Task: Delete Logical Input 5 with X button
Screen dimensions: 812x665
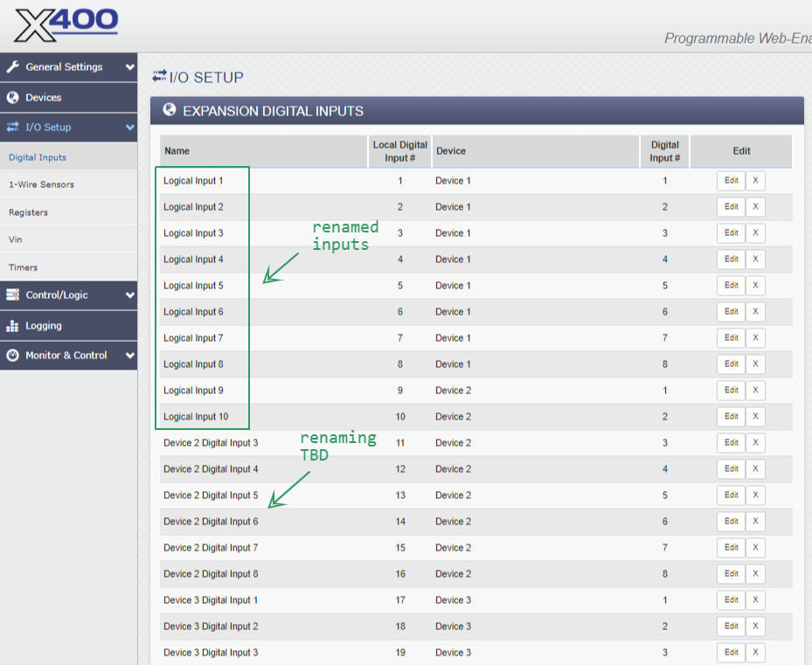Action: tap(755, 286)
